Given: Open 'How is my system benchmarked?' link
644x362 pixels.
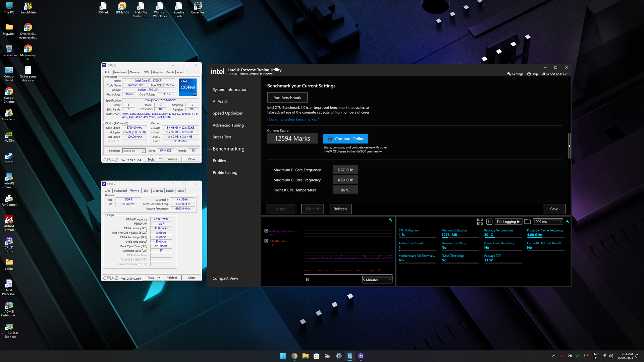Looking at the screenshot, I should click(293, 119).
